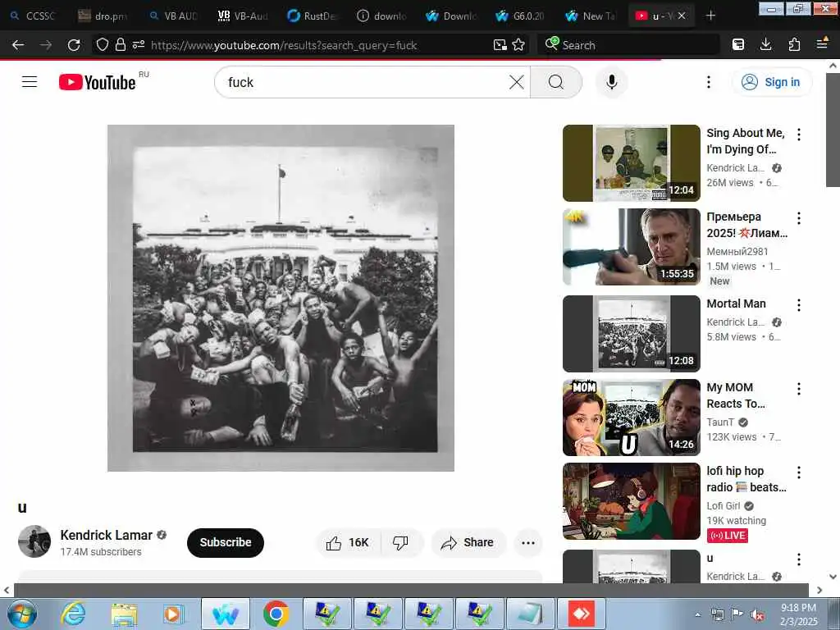Open the extensions puzzle icon
Screen dimensions: 840x630
pyautogui.click(x=794, y=45)
